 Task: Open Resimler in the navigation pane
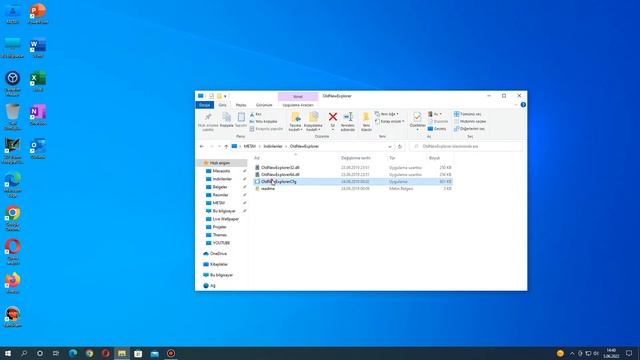pos(220,195)
